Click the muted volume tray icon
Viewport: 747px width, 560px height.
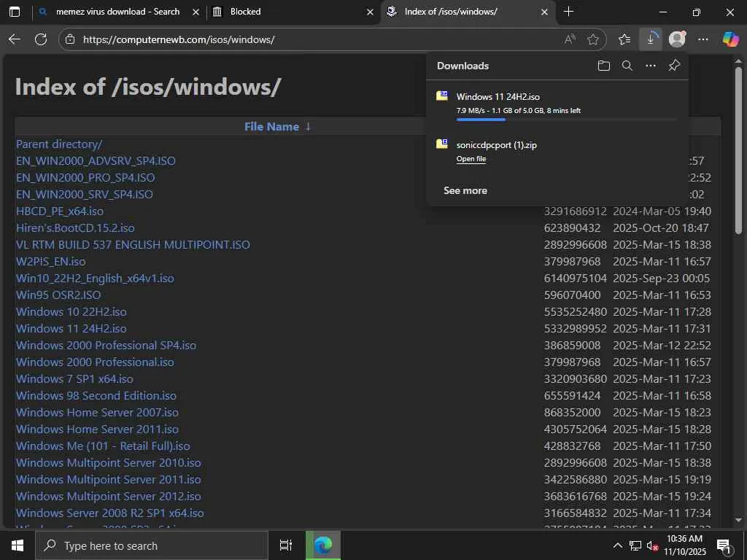coord(652,545)
